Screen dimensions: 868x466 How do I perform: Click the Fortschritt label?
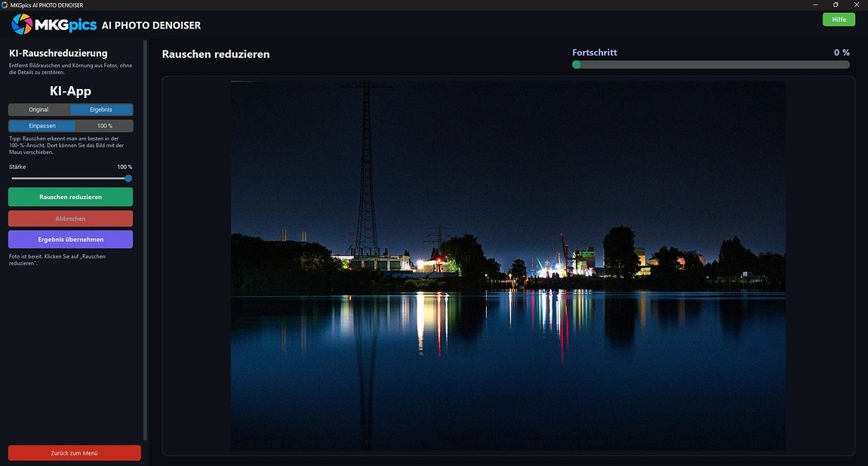595,53
